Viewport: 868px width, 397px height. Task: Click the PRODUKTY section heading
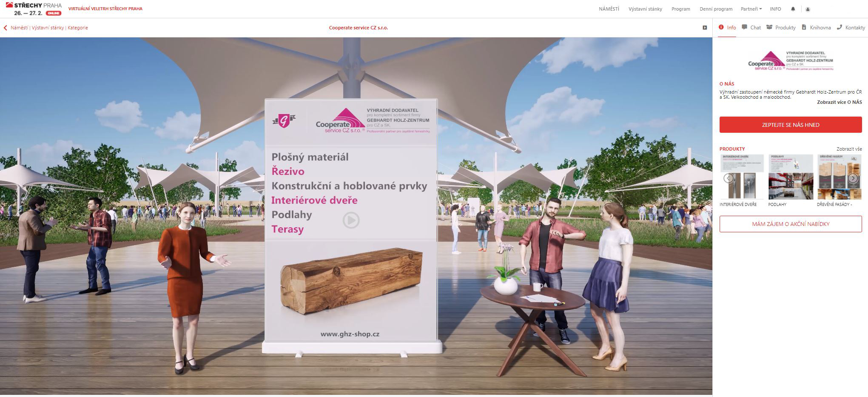coord(732,149)
